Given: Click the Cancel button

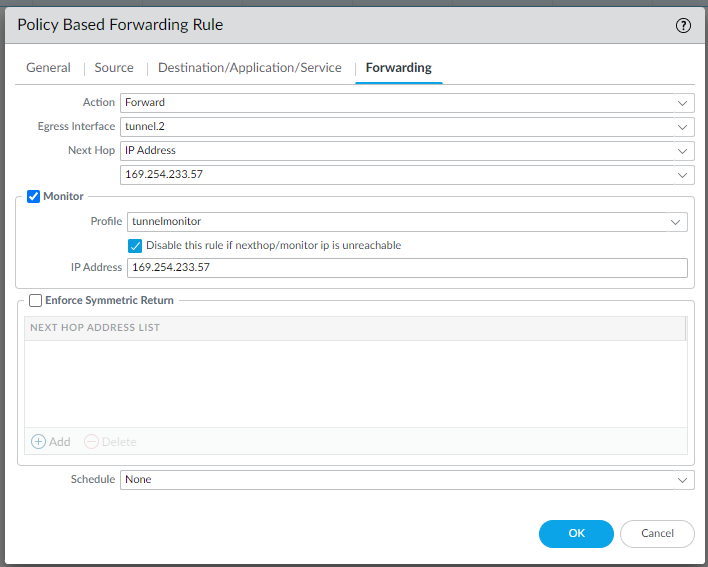Looking at the screenshot, I should pos(657,534).
